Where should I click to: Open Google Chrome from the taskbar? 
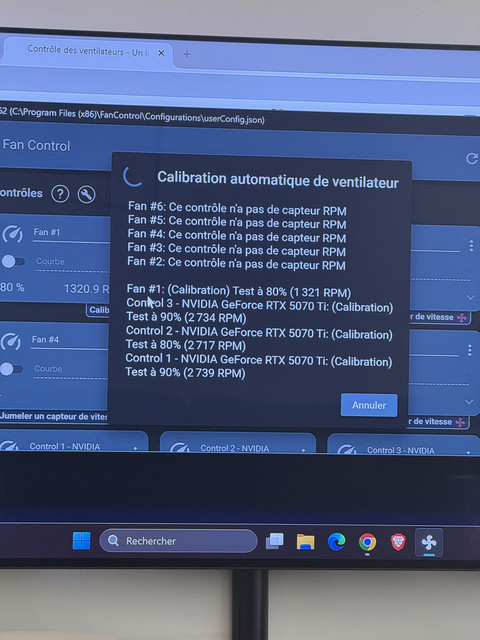point(367,542)
